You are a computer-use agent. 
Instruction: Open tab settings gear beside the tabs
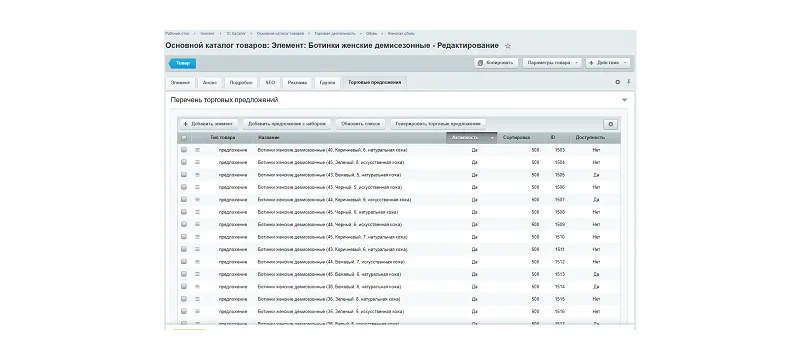pyautogui.click(x=617, y=82)
